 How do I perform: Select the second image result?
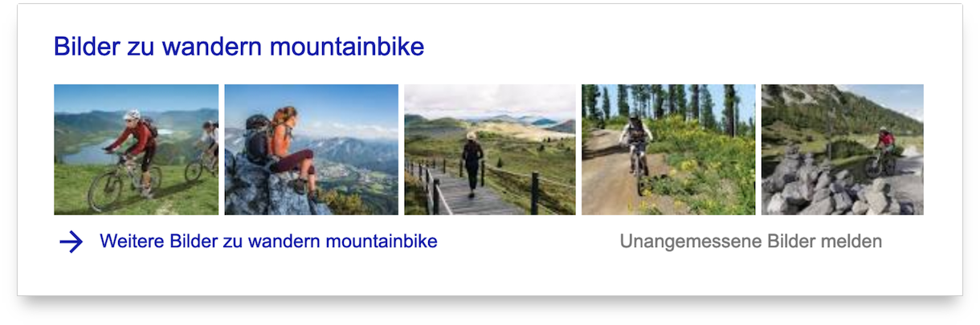(311, 150)
